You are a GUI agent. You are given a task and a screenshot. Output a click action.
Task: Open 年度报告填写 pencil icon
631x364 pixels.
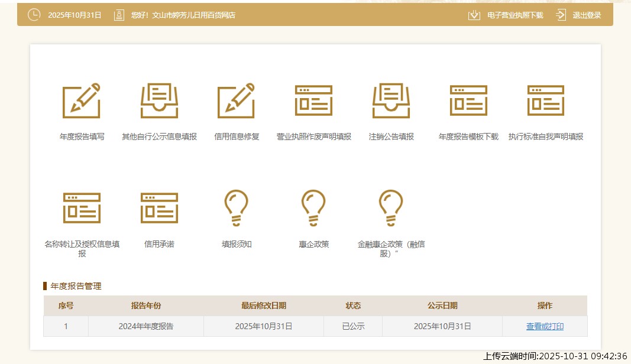point(82,101)
